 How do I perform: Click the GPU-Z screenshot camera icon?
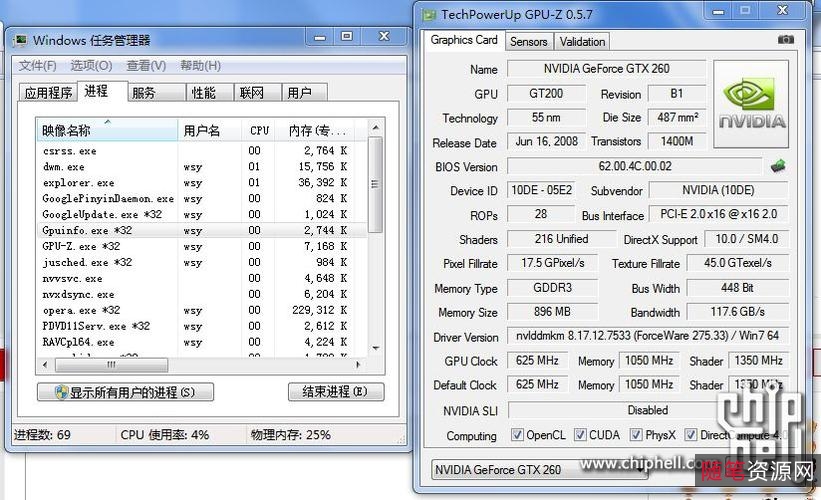[785, 39]
